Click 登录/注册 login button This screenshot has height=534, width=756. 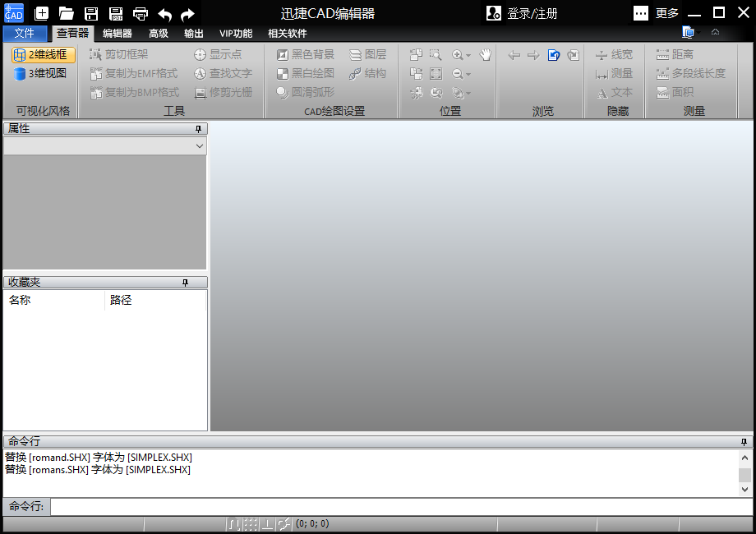pyautogui.click(x=522, y=13)
